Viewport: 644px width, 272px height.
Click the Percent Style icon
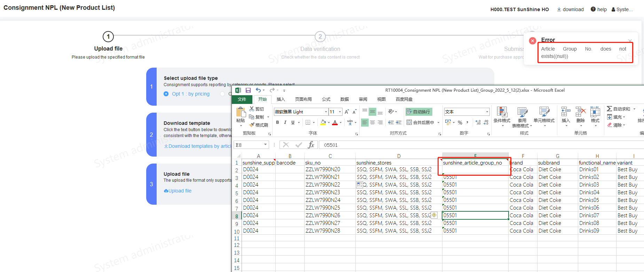click(460, 123)
